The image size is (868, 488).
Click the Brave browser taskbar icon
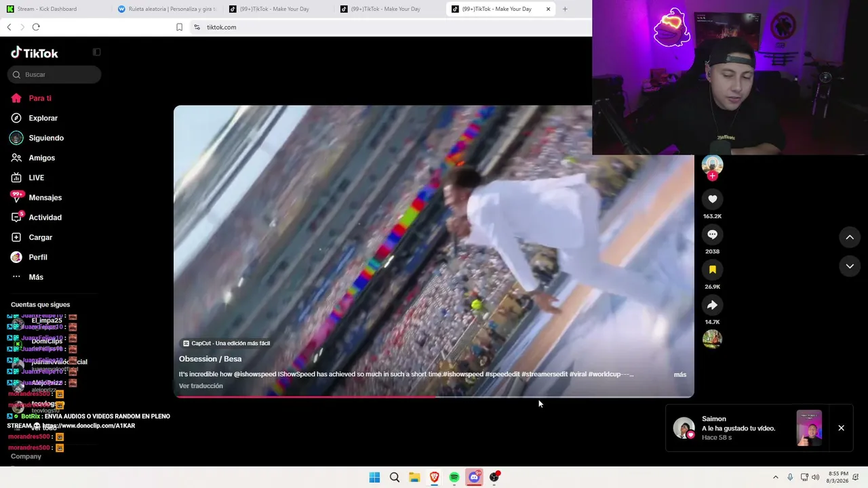[434, 477]
